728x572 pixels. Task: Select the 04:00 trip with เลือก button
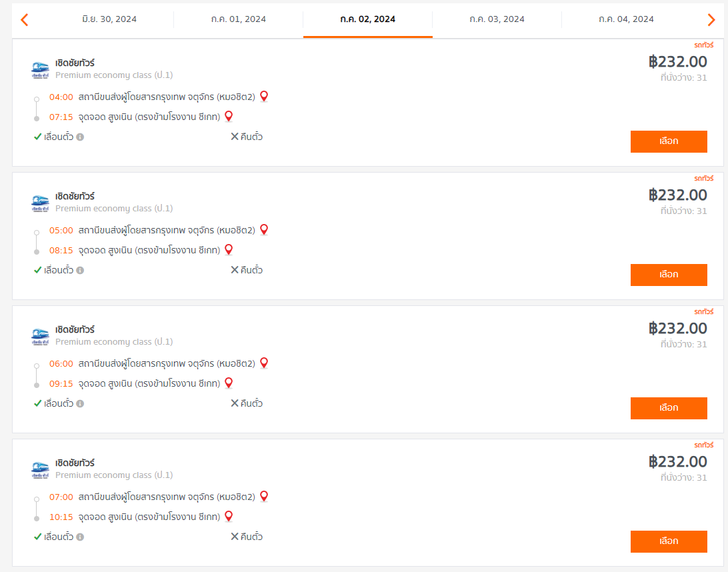coord(669,141)
